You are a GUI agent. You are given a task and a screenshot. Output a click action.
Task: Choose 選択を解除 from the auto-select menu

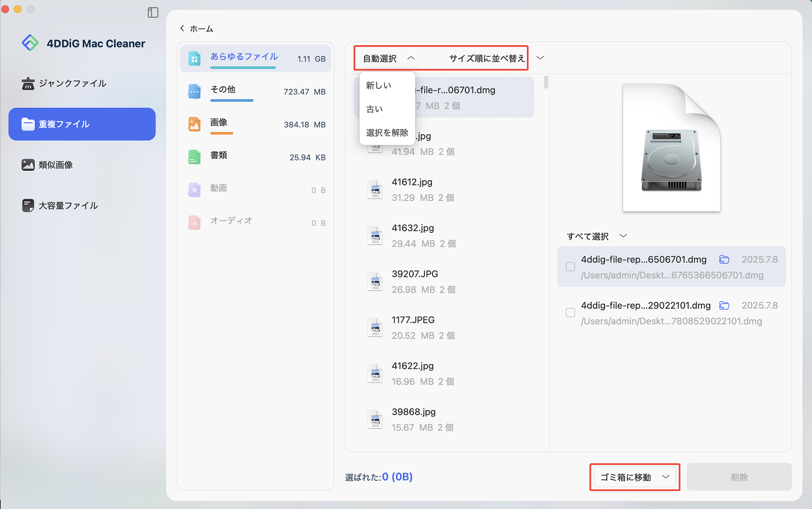click(387, 133)
